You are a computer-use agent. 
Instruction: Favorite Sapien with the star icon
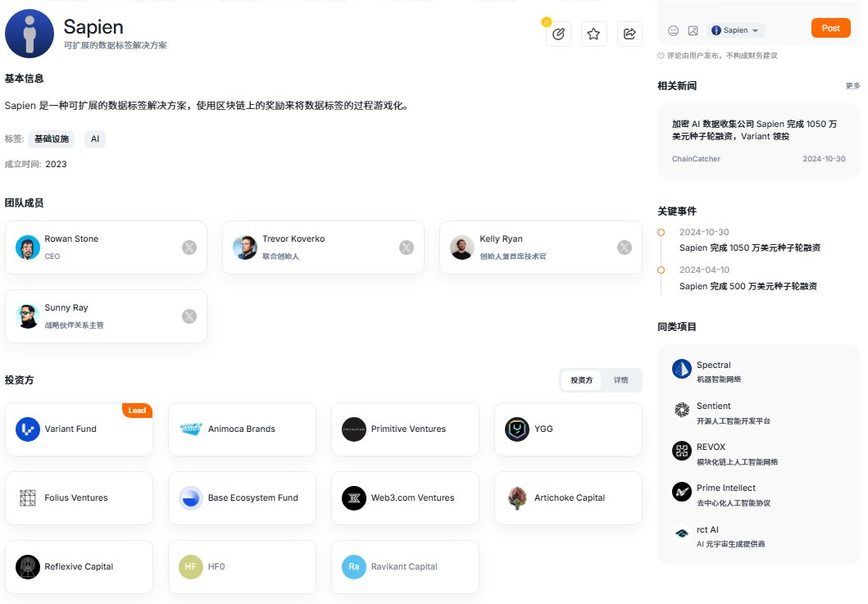(x=594, y=34)
